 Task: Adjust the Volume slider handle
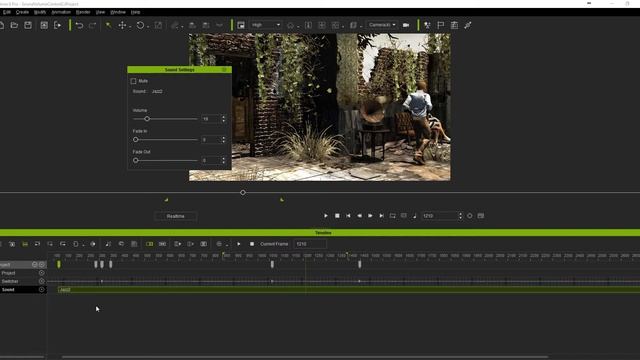click(x=147, y=119)
